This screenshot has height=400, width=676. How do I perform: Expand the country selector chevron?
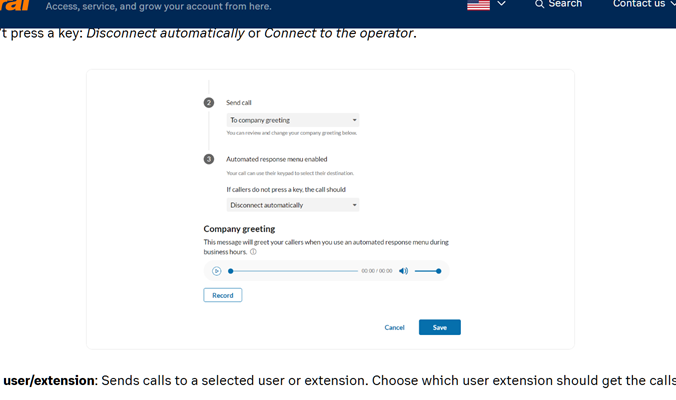[501, 4]
